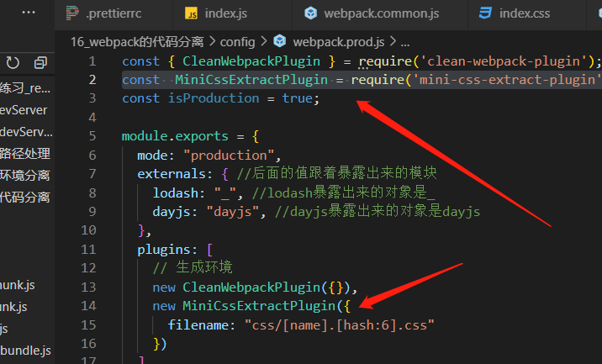Click the true value on line 3

click(297, 98)
